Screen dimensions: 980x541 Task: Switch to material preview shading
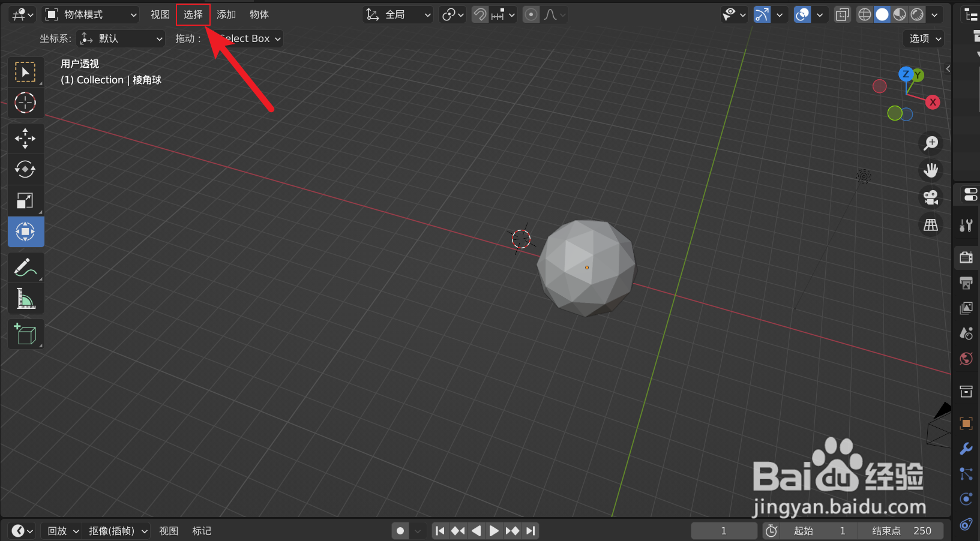point(900,14)
